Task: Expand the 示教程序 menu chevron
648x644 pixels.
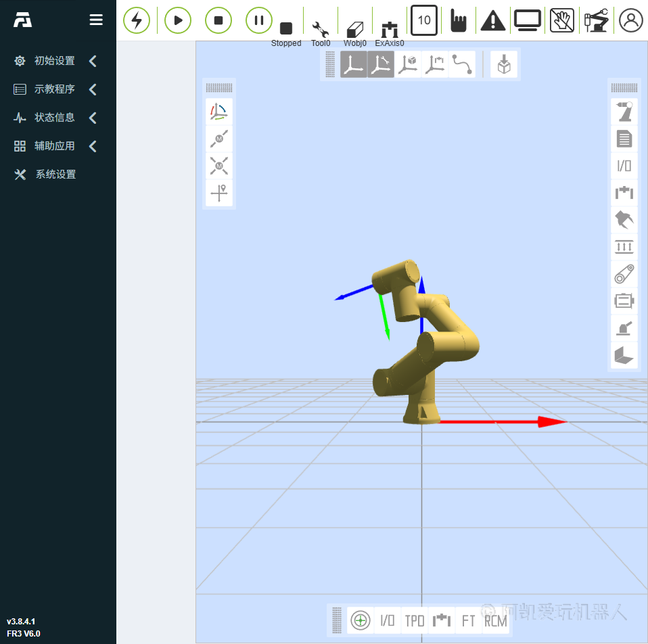Action: (x=93, y=89)
